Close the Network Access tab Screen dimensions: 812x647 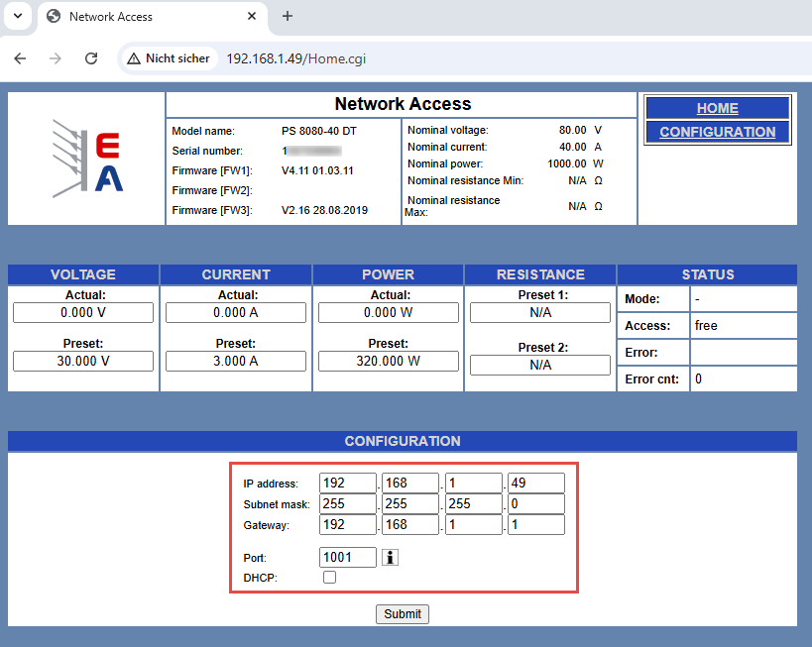(252, 16)
